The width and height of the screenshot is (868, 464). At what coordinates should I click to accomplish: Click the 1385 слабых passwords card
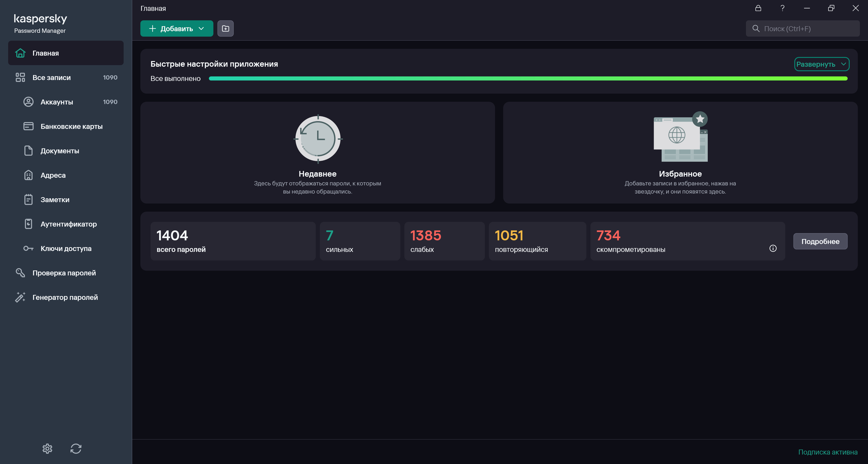pos(444,241)
